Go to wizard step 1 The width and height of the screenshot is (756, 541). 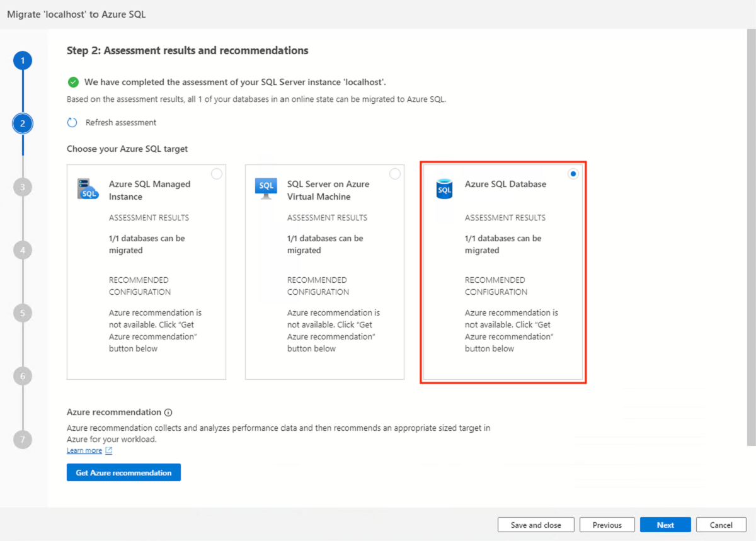[x=23, y=60]
